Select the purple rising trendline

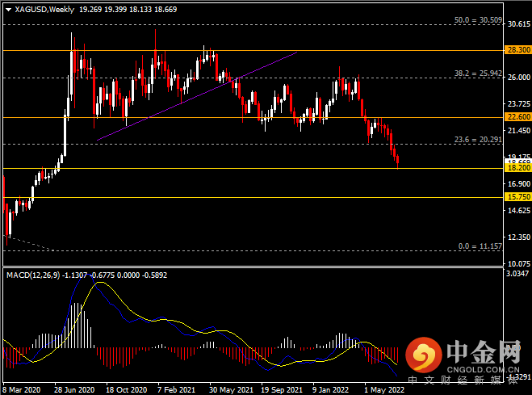point(197,96)
